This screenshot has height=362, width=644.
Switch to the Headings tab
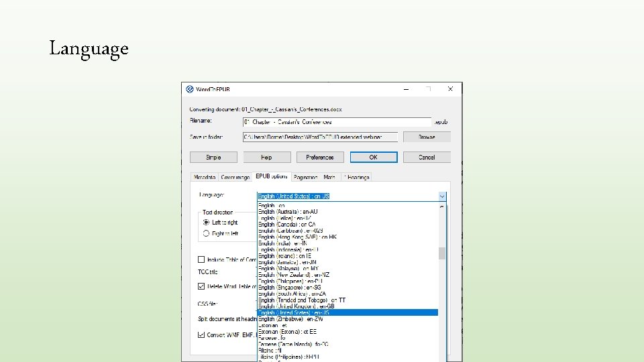(356, 177)
